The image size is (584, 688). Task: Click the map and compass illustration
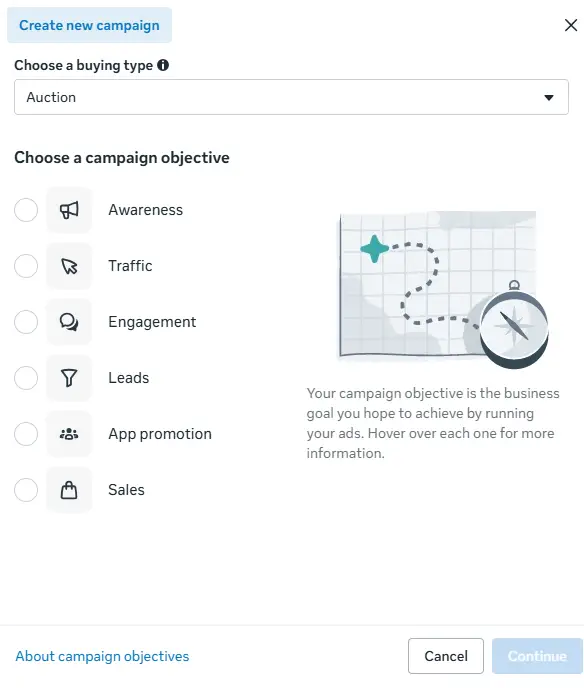click(x=443, y=290)
